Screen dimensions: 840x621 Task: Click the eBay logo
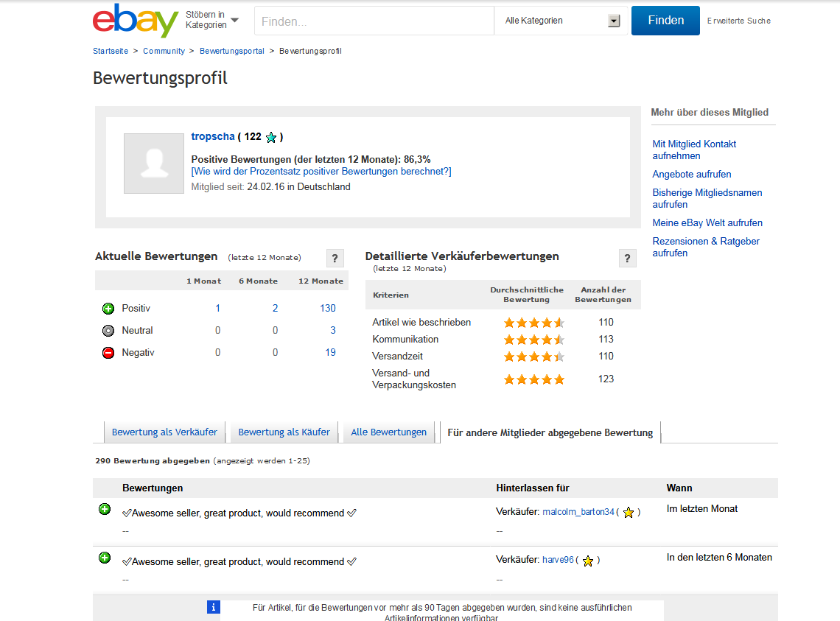point(136,21)
